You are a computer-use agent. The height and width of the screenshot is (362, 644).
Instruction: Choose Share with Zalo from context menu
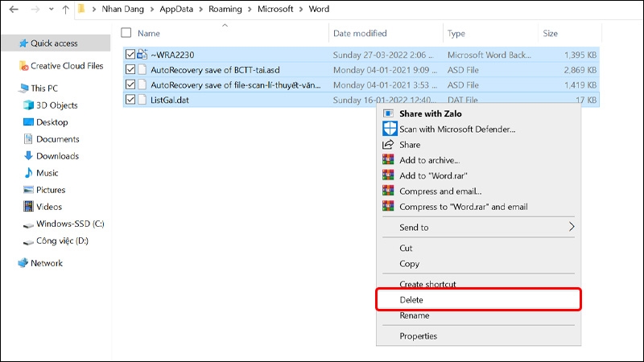[431, 113]
